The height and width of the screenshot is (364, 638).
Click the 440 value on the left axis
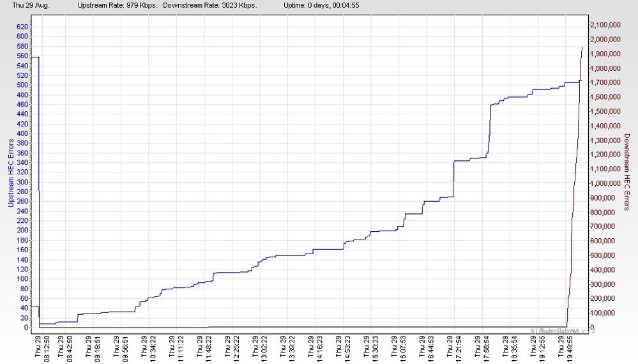pos(22,114)
